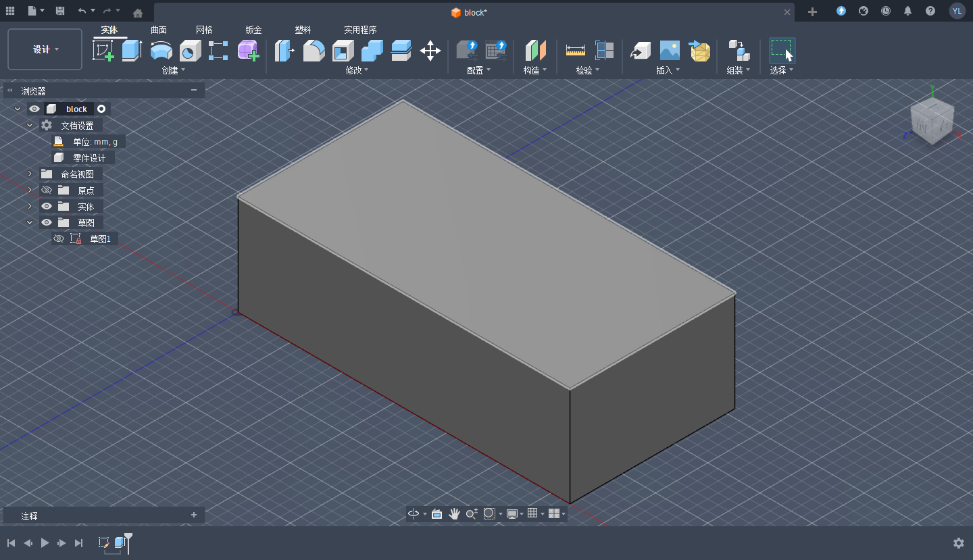
Task: Open the 修改 panel dropdown
Action: coord(357,70)
